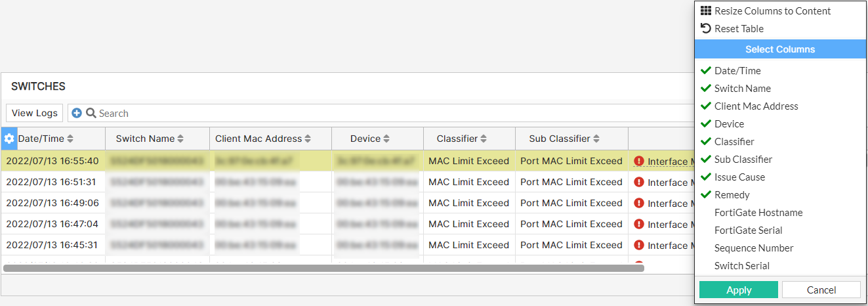The width and height of the screenshot is (868, 306).
Task: Open View Logs
Action: pos(35,113)
